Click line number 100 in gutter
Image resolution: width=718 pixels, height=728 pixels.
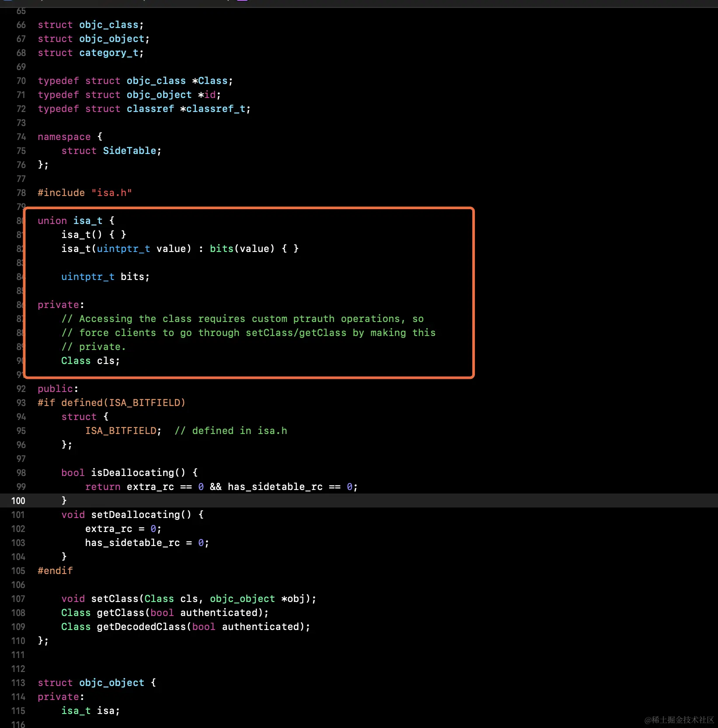pyautogui.click(x=18, y=501)
